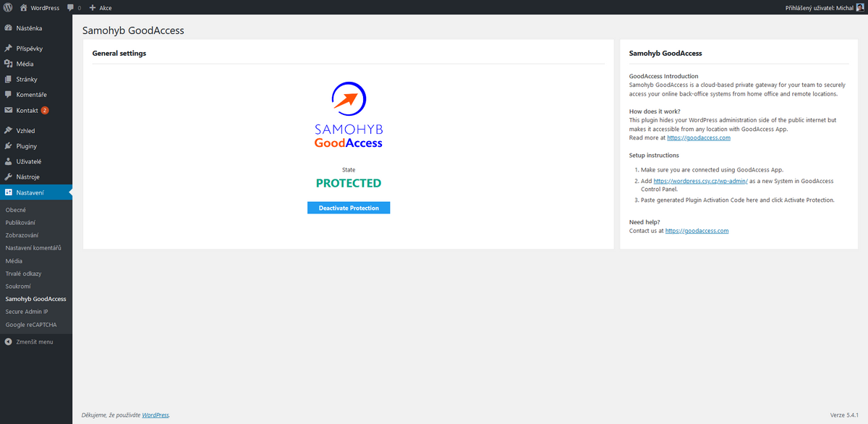Open goodaccess.com link after 'Read more at'
The image size is (868, 424).
click(699, 137)
